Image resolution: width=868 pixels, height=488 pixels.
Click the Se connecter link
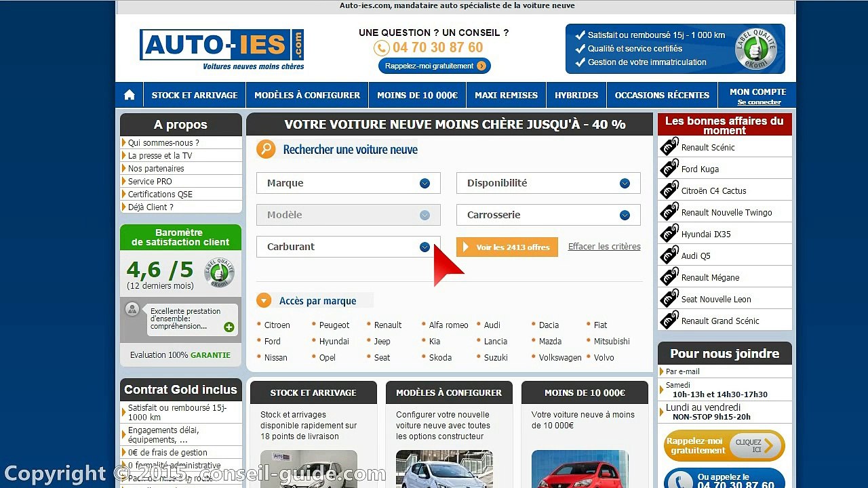coord(759,102)
